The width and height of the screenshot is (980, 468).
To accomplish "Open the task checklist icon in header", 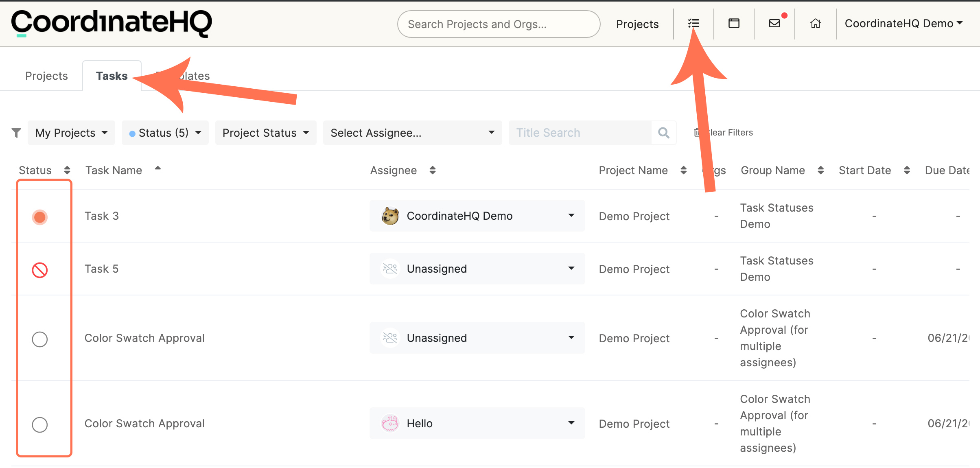I will coord(693,24).
